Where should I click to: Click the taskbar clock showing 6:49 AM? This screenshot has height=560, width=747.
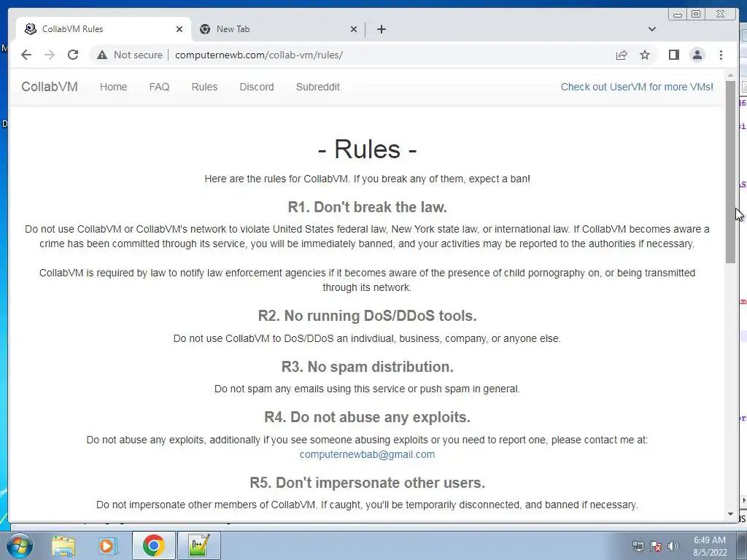pyautogui.click(x=710, y=546)
